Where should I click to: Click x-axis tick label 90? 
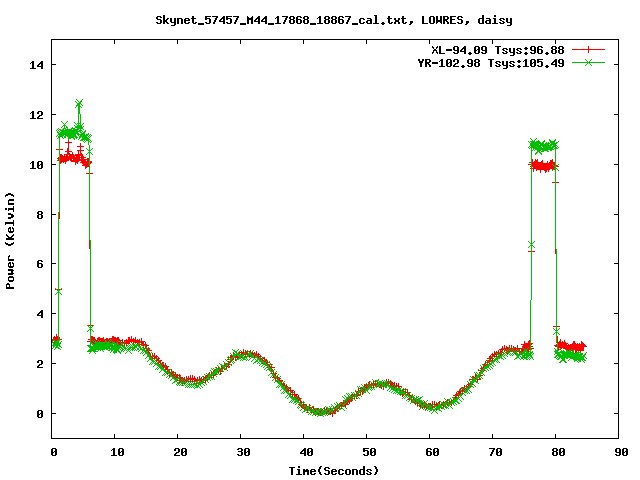[x=621, y=452]
